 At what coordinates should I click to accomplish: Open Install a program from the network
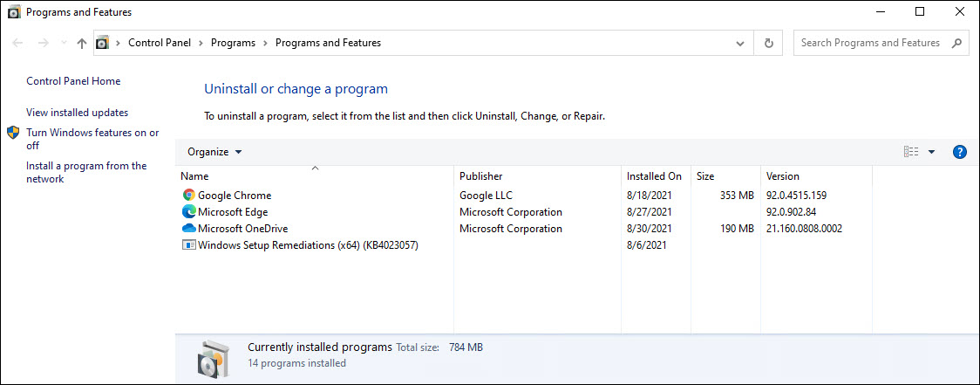[x=86, y=172]
